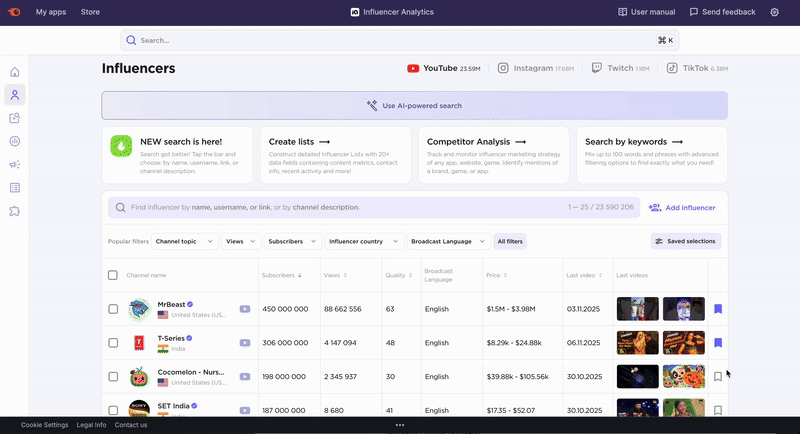Open the settings gear icon in top bar

coord(775,12)
